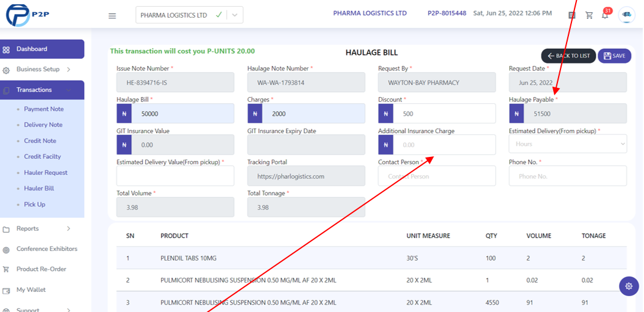Viewport: 644px width, 312px height.
Task: Open Credit Note page
Action: pos(40,140)
